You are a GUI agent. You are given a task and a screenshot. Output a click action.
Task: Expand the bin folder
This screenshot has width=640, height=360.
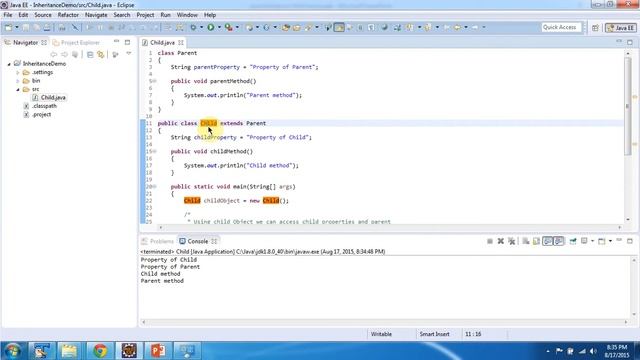tap(18, 81)
